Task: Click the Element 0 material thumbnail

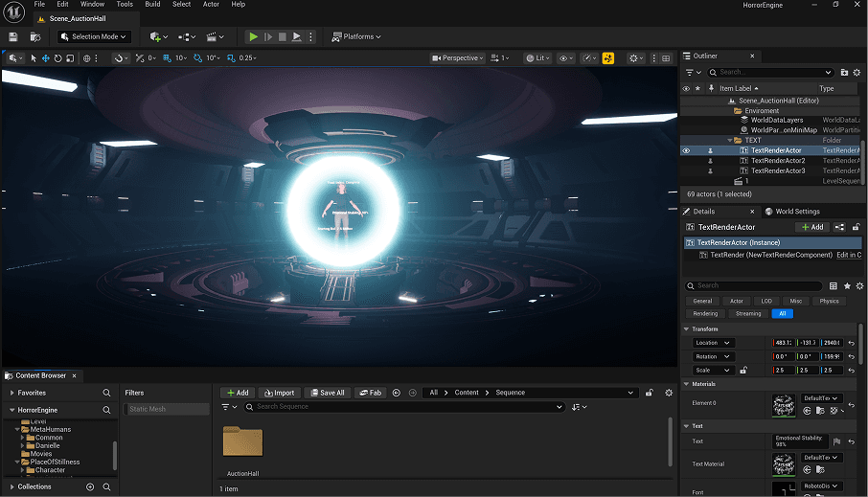Action: (783, 404)
